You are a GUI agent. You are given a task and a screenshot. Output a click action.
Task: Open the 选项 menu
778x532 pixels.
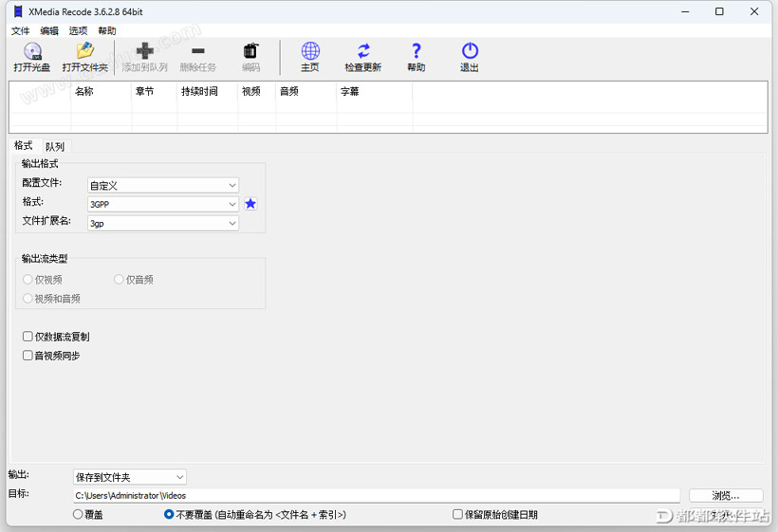tap(78, 30)
